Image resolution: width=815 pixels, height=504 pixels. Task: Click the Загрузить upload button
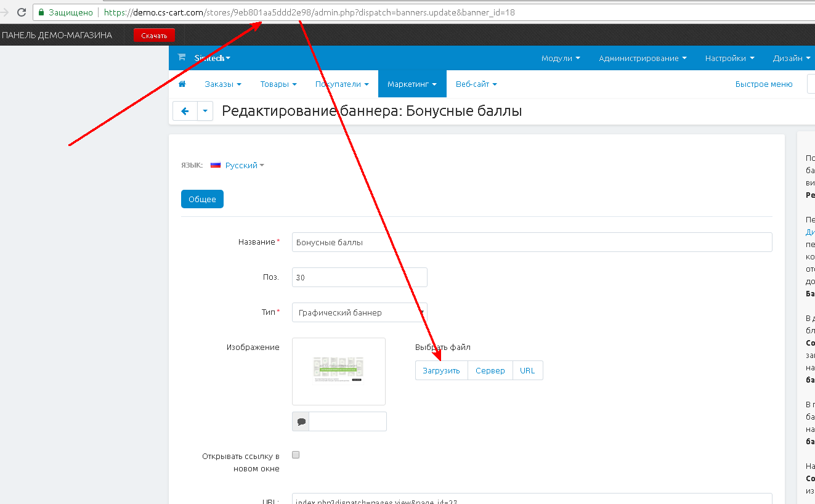[x=441, y=370]
